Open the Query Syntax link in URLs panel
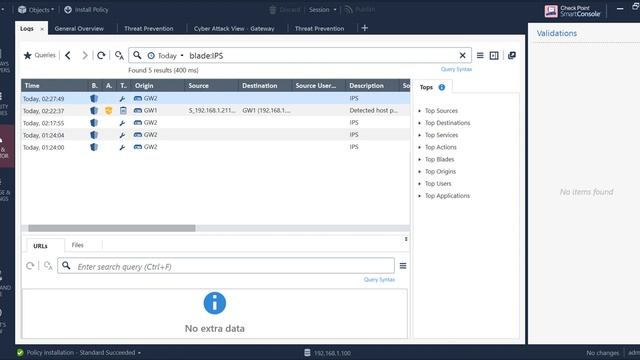640x360 pixels. (379, 280)
